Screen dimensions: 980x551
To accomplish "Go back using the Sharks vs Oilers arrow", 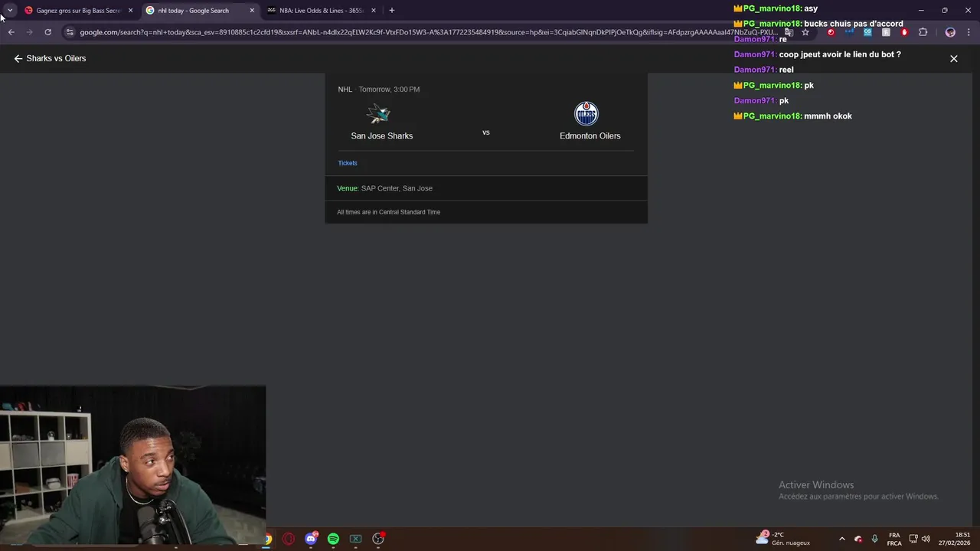I will [18, 58].
